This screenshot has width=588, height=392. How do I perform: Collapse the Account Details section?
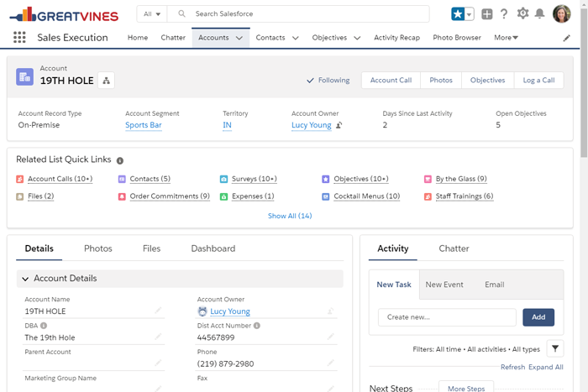point(25,279)
